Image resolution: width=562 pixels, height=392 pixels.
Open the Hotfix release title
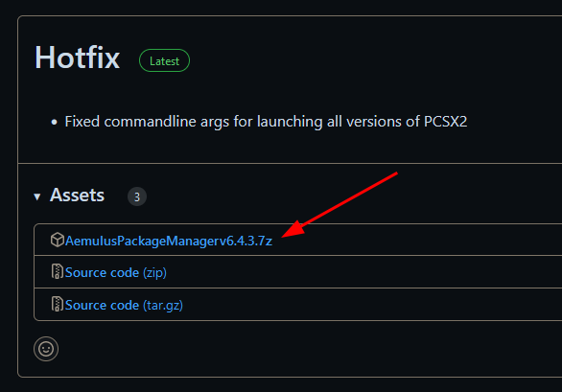[x=77, y=58]
